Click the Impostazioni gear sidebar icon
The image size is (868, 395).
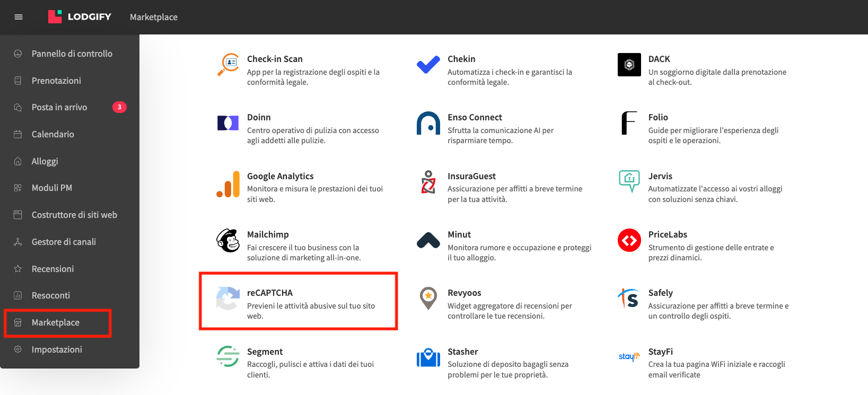[x=18, y=349]
